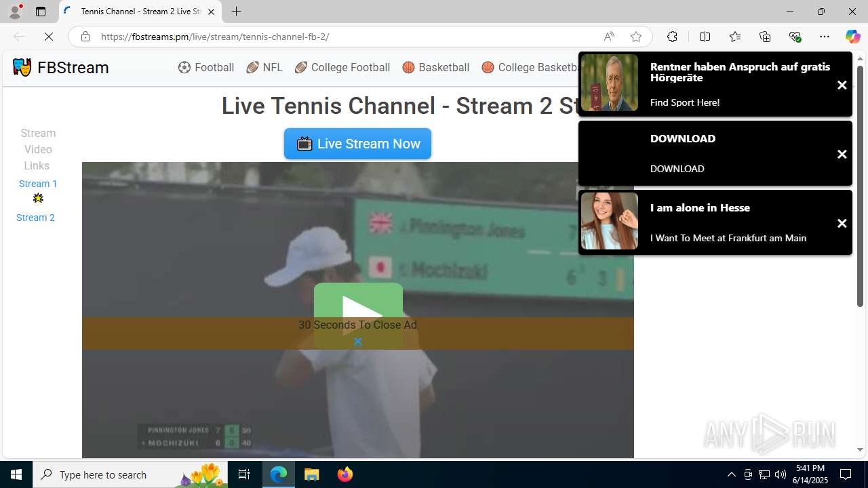Stop loading the page

pyautogui.click(x=49, y=37)
